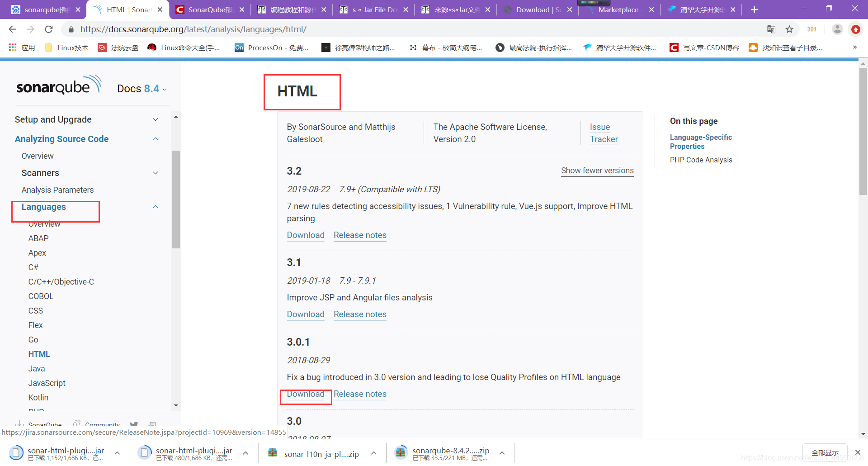Reload the current page
This screenshot has width=868, height=466.
click(49, 29)
